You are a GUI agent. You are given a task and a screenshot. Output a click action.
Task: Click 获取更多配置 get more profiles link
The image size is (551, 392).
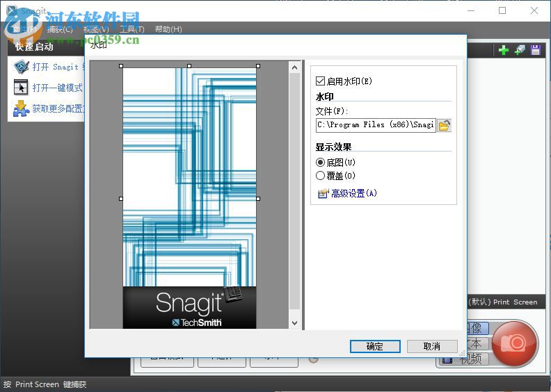(x=58, y=108)
